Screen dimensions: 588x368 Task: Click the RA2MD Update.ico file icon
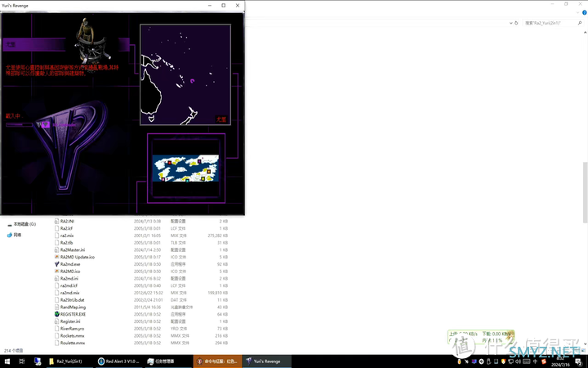(57, 257)
